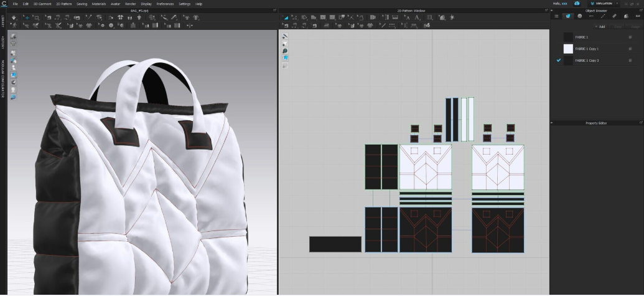Switch to Fabric tab icon in Object Browser

click(568, 16)
